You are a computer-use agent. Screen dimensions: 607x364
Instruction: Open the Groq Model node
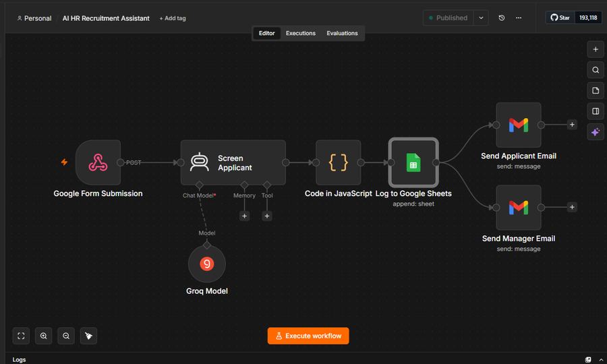pyautogui.click(x=207, y=264)
